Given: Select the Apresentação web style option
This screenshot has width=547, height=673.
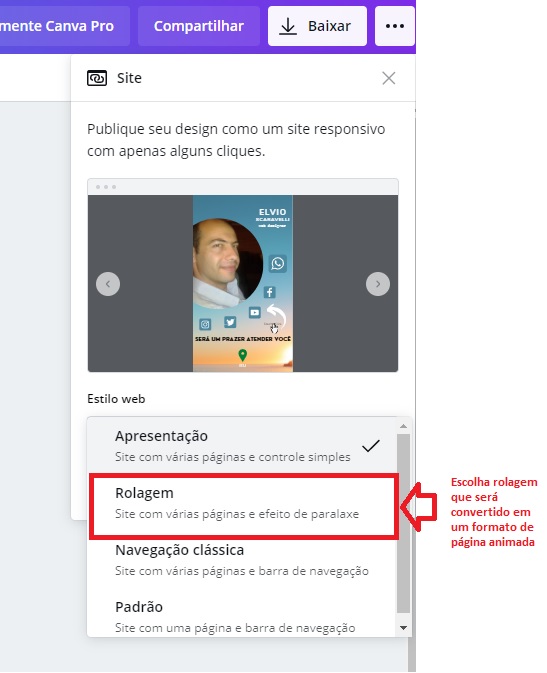Looking at the screenshot, I should (x=241, y=446).
